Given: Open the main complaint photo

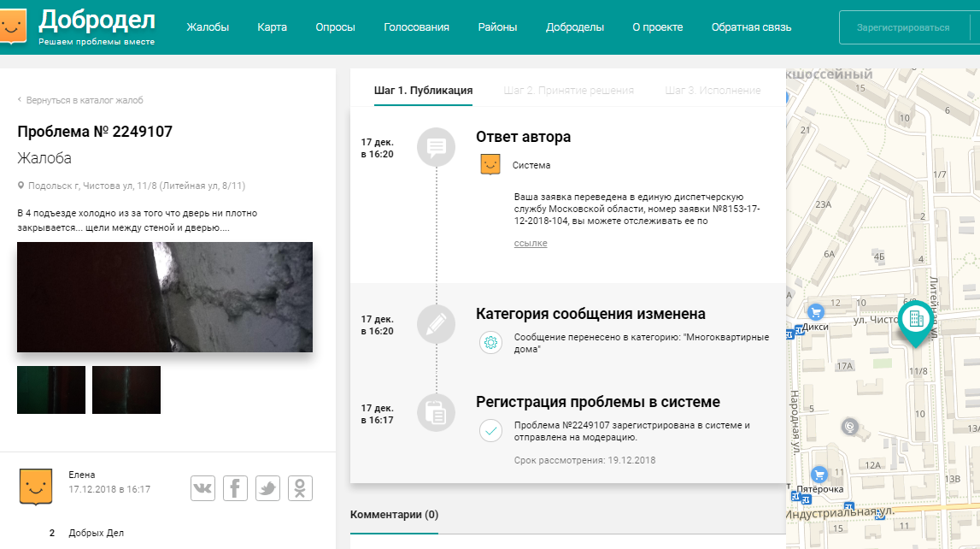Looking at the screenshot, I should tap(165, 297).
